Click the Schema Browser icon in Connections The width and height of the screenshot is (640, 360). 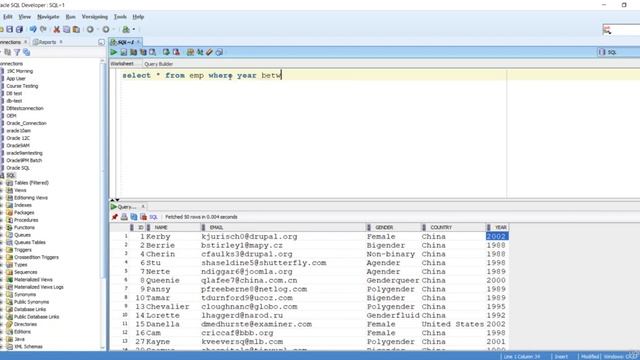tap(27, 52)
